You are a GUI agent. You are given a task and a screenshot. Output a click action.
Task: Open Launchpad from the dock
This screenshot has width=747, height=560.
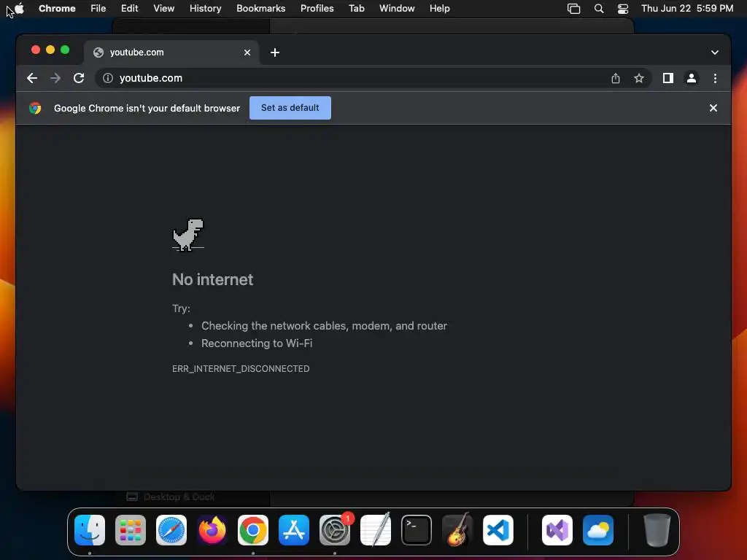(131, 530)
